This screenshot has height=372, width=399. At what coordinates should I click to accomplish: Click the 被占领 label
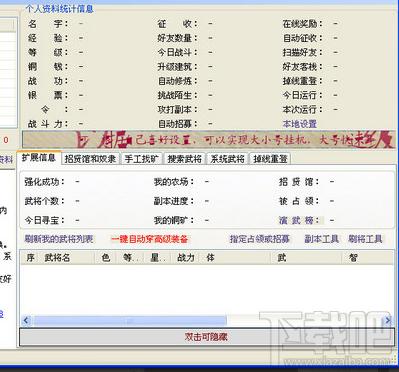[299, 201]
